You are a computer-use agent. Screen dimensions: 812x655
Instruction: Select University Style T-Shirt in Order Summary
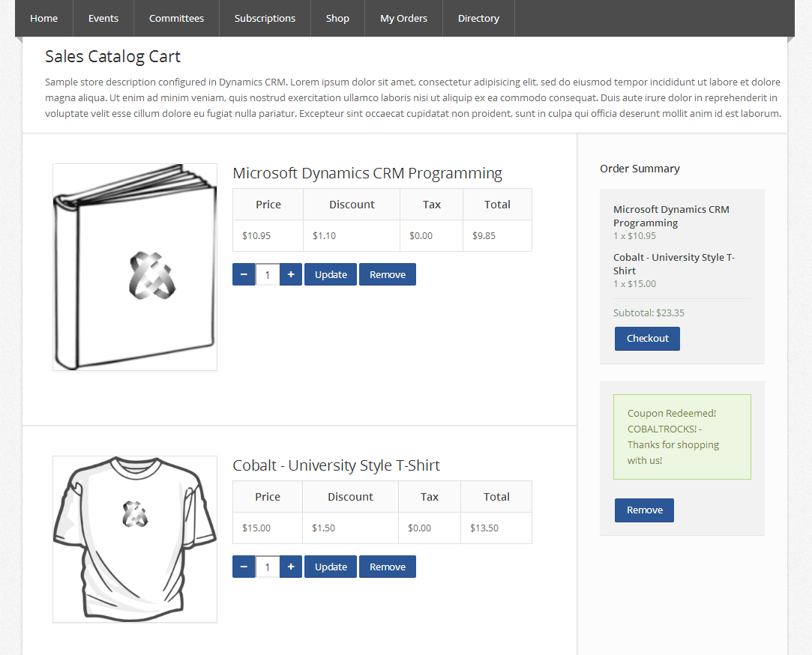click(x=674, y=264)
